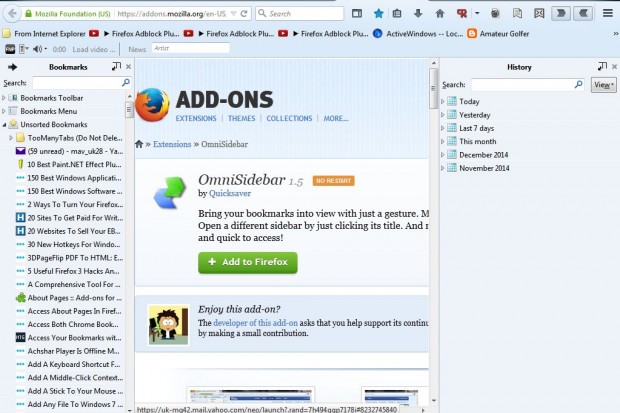The height and width of the screenshot is (413, 620).
Task: Click the left-facing sidebar arrow toolbar button
Action: click(583, 13)
